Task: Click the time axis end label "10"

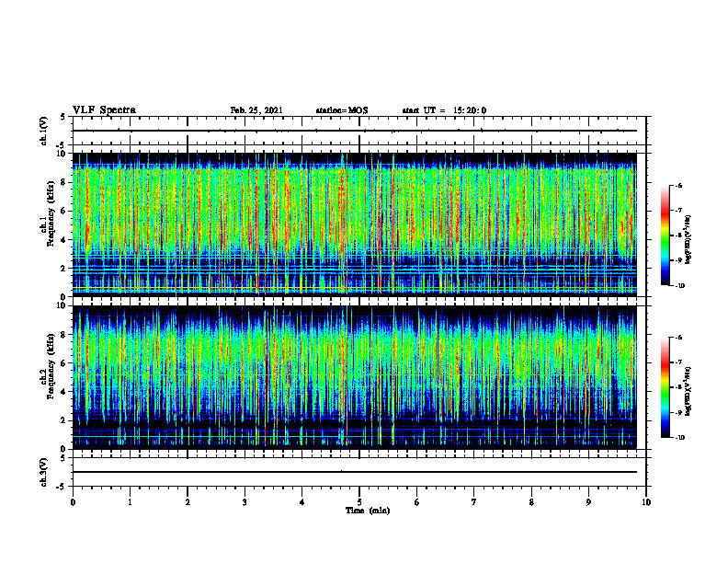Action: tap(646, 502)
